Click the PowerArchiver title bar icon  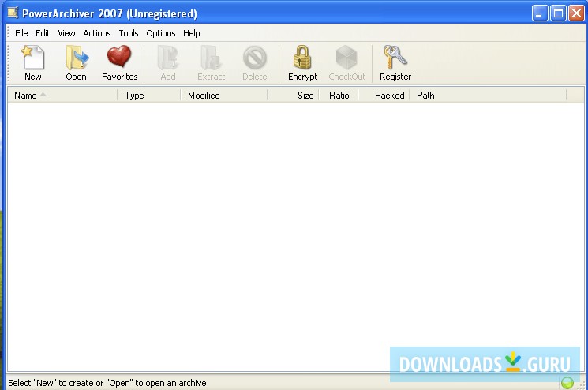point(13,13)
